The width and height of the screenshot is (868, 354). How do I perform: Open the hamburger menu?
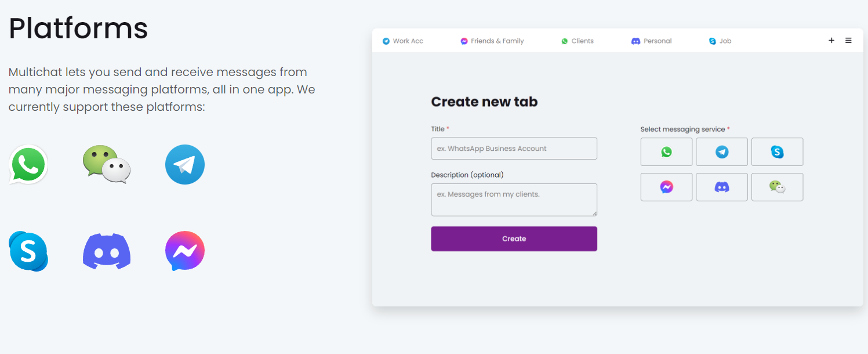pos(848,41)
